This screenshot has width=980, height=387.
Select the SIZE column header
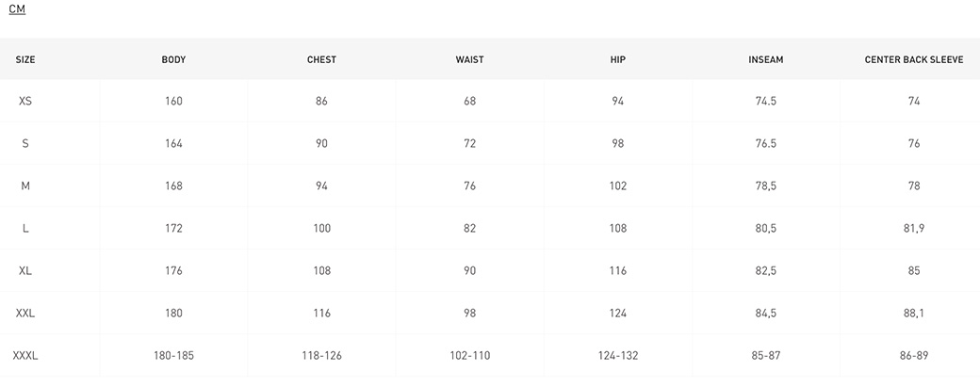(x=25, y=60)
